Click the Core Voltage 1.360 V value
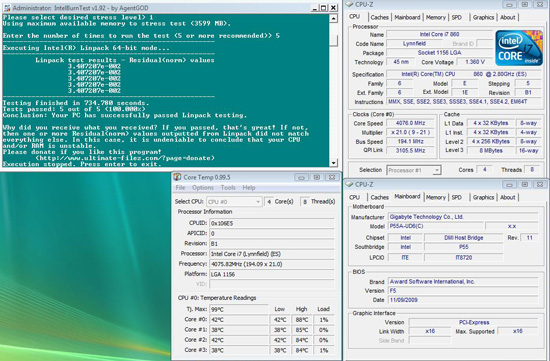Image resolution: width=550 pixels, height=361 pixels. coord(475,62)
